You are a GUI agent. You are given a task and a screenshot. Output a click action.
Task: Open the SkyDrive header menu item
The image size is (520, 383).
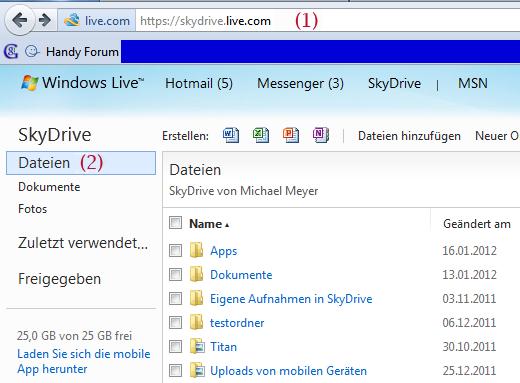[394, 83]
